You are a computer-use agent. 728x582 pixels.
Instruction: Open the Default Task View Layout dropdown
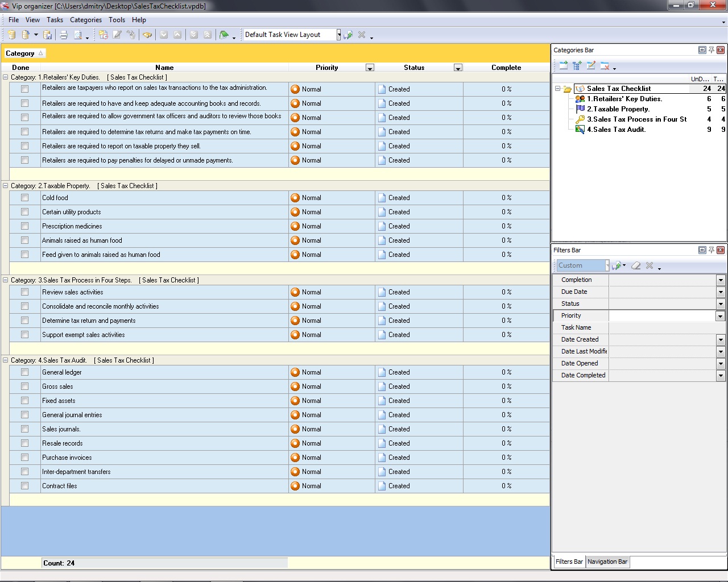click(338, 35)
